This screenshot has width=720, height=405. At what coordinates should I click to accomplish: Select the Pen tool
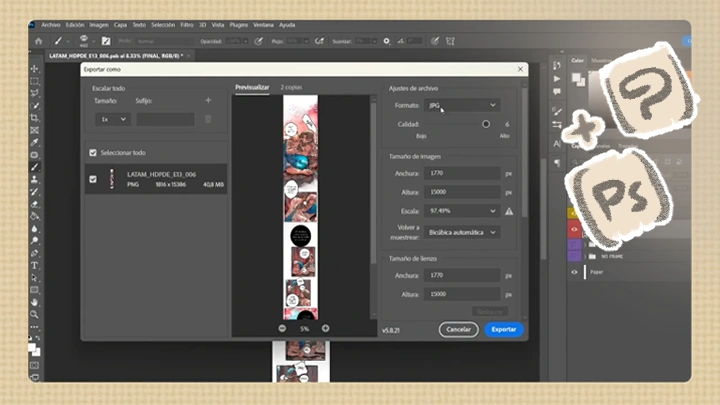(x=34, y=253)
